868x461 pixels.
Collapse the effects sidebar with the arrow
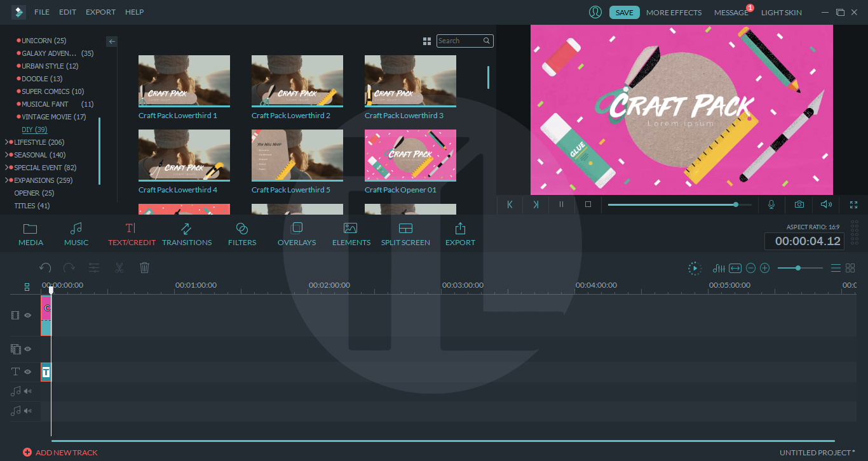pos(112,41)
